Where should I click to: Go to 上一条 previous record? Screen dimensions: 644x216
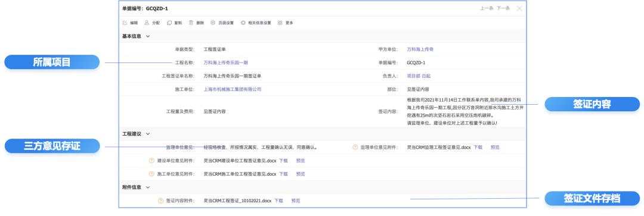(x=487, y=8)
